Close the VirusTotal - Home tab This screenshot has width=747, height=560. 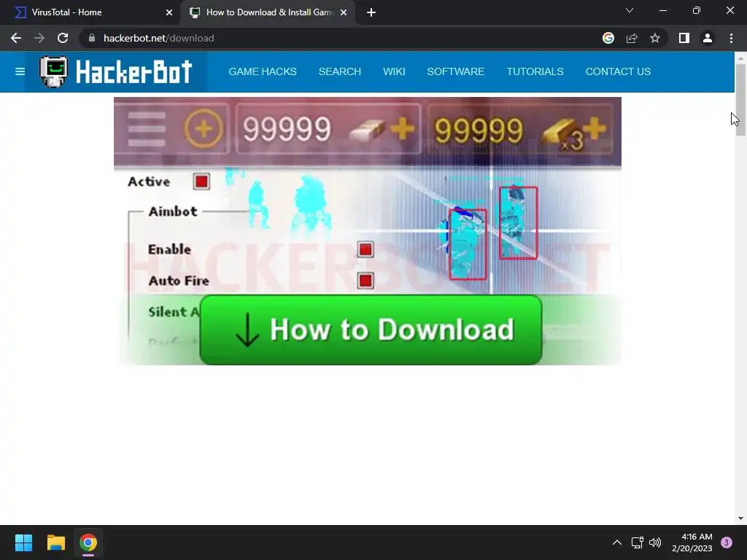pos(169,12)
